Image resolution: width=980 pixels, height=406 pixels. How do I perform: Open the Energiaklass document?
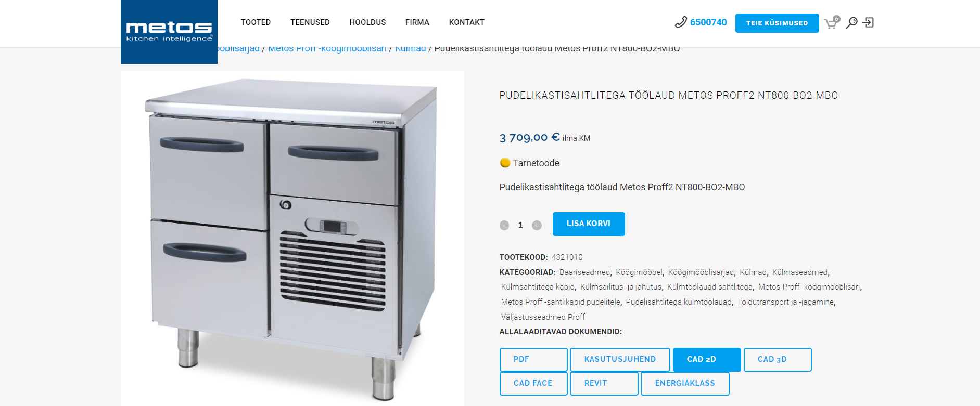(685, 384)
